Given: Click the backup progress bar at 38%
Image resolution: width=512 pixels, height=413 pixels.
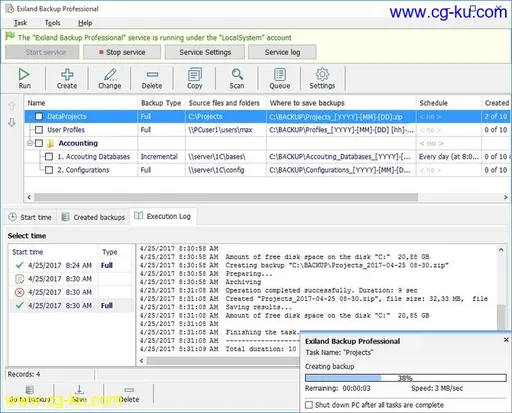Looking at the screenshot, I should [406, 378].
